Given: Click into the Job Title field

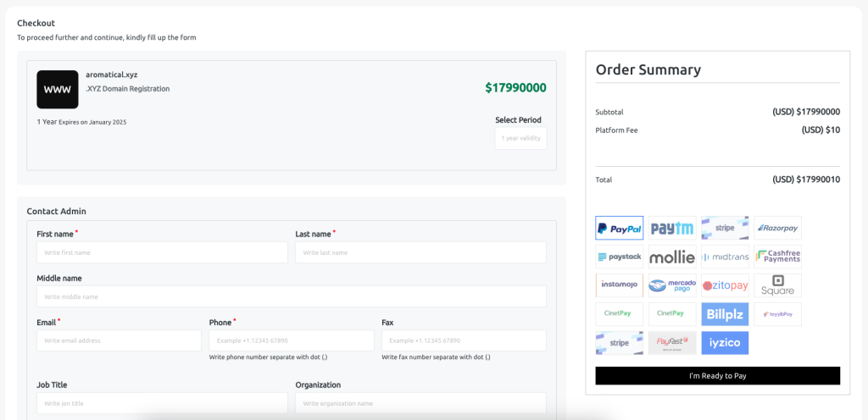Looking at the screenshot, I should (x=162, y=403).
